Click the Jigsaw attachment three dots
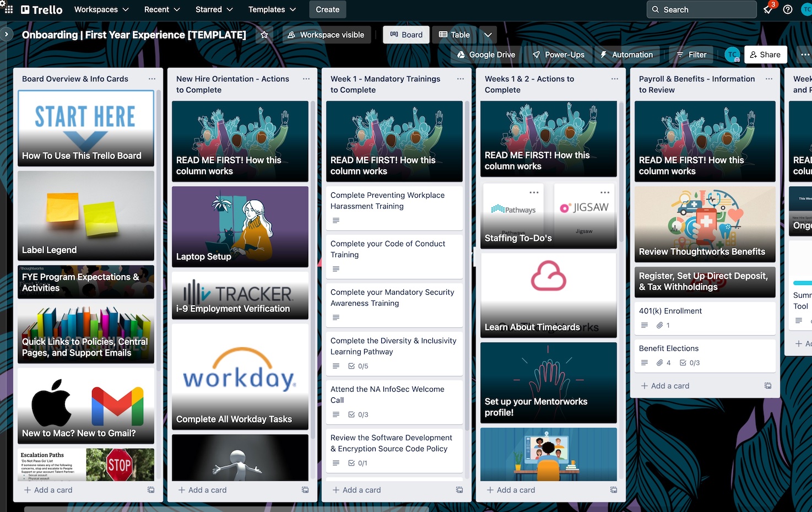The height and width of the screenshot is (512, 812). 605,192
